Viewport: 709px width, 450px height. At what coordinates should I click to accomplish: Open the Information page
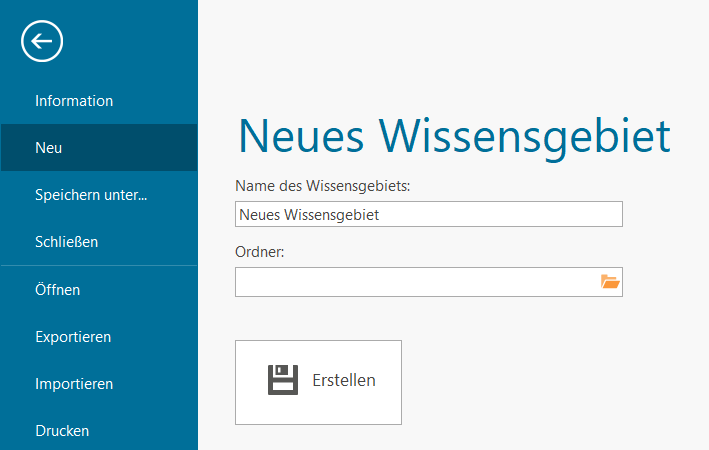74,101
